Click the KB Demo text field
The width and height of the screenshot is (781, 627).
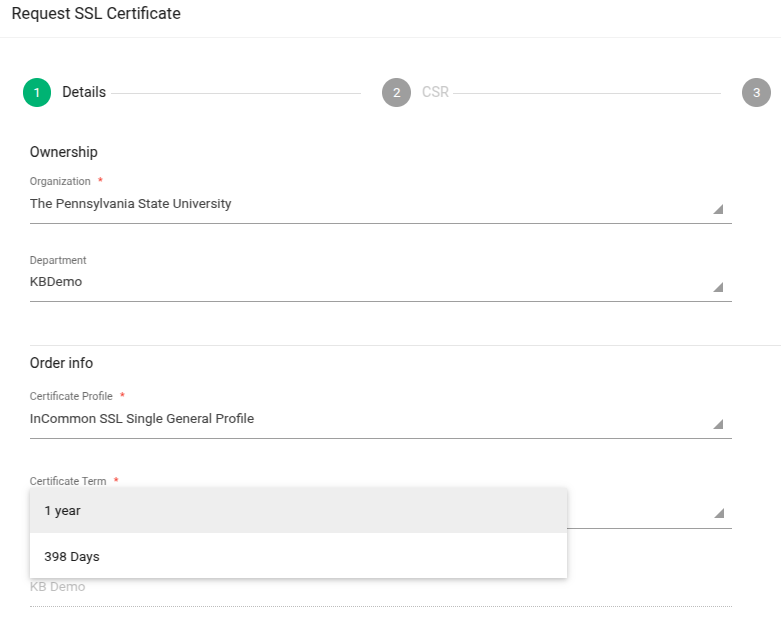click(381, 592)
